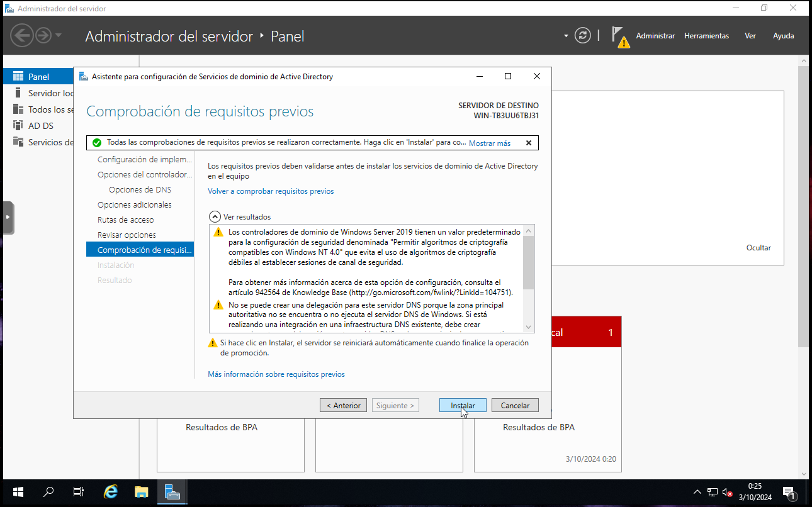812x507 pixels.
Task: Open the Windows Start menu
Action: click(18, 492)
